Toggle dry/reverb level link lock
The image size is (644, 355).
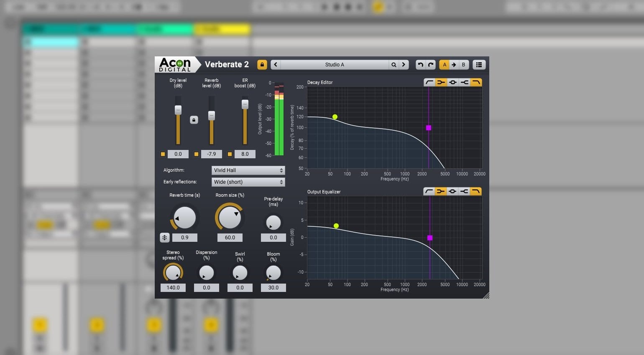tap(194, 120)
